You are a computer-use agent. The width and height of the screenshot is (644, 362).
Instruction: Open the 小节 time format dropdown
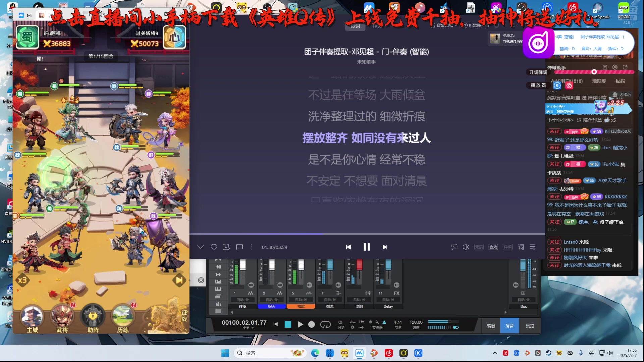[248, 328]
